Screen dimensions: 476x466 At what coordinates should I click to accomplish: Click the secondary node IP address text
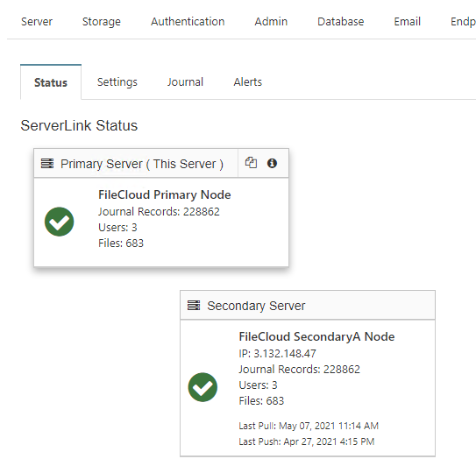(277, 354)
